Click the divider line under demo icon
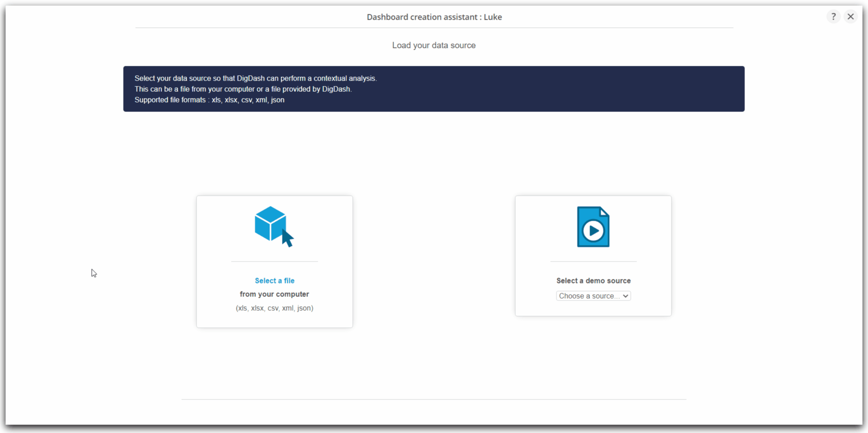The height and width of the screenshot is (433, 868). click(593, 261)
